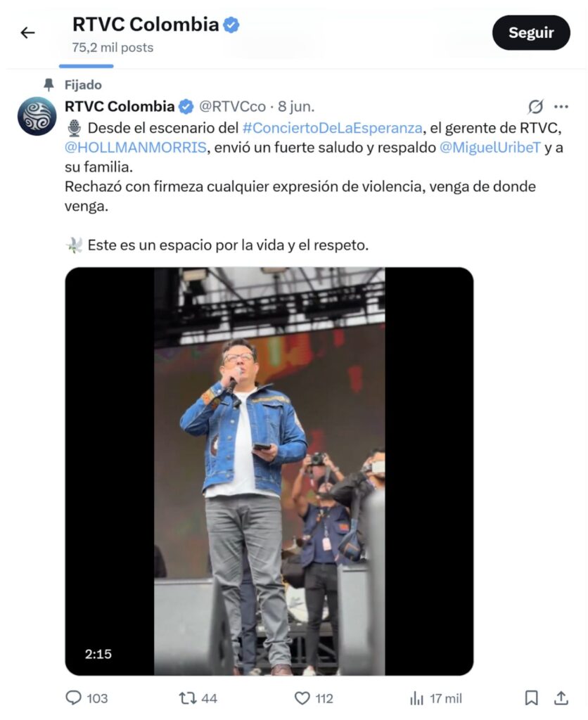Open the #ConciertoDeLaEsperanza hashtag
This screenshot has width=588, height=720.
click(x=332, y=128)
